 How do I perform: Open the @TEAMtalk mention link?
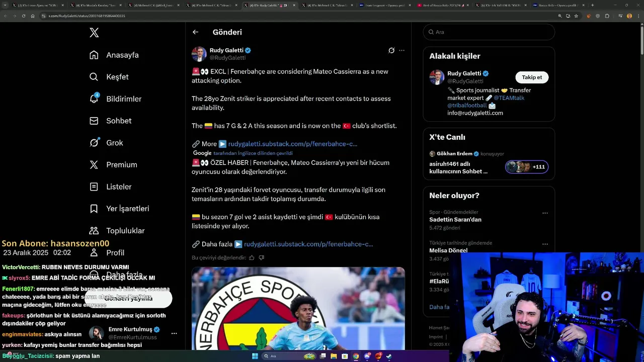point(509,98)
